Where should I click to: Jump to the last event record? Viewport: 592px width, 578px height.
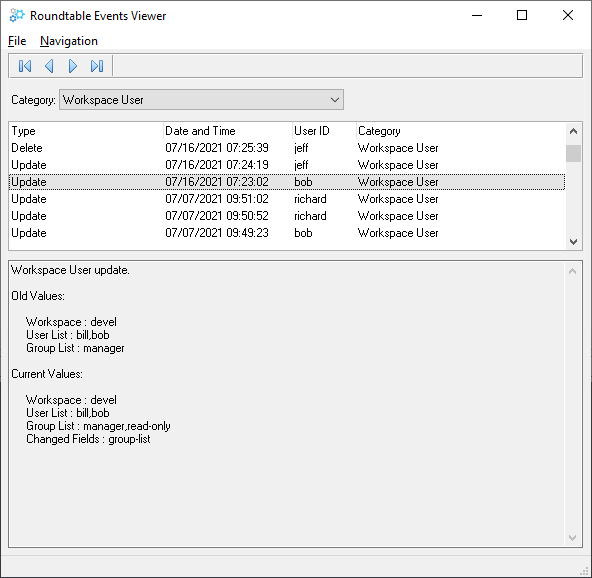97,66
